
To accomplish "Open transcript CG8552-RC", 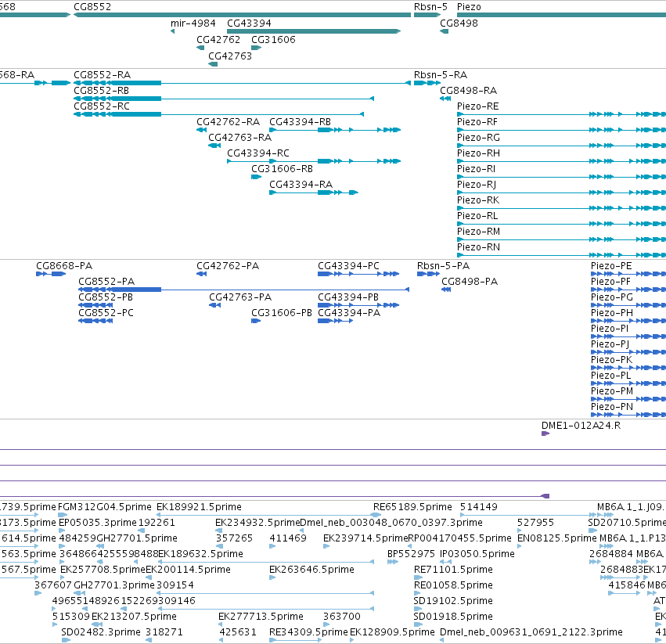I will (102, 106).
